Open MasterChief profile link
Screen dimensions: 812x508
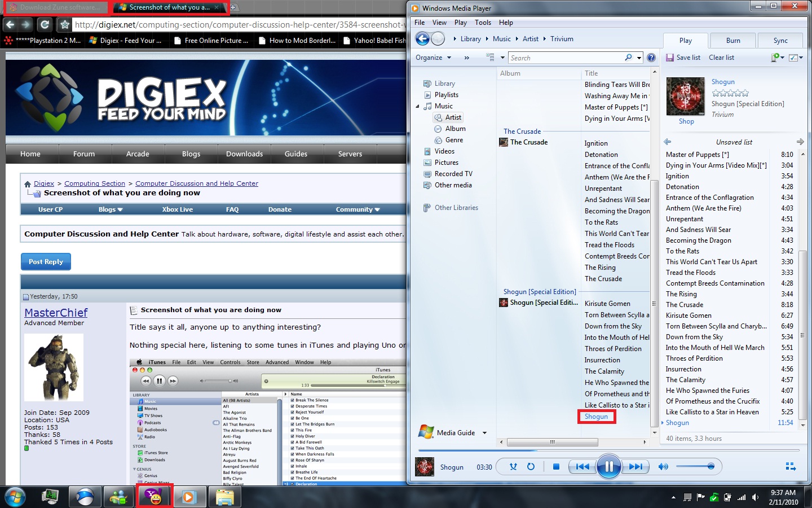coord(56,313)
